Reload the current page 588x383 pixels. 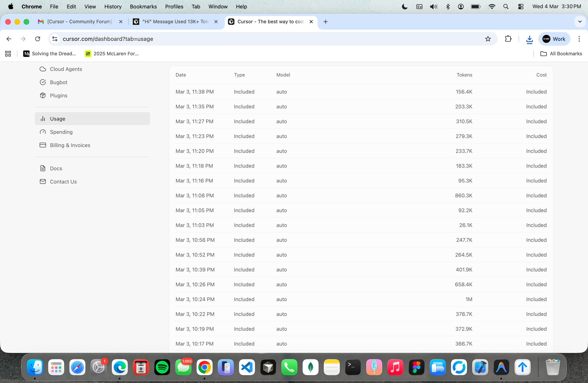[38, 39]
